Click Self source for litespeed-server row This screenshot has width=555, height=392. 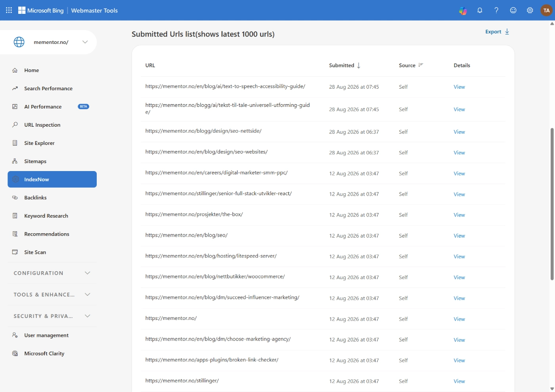pyautogui.click(x=403, y=257)
